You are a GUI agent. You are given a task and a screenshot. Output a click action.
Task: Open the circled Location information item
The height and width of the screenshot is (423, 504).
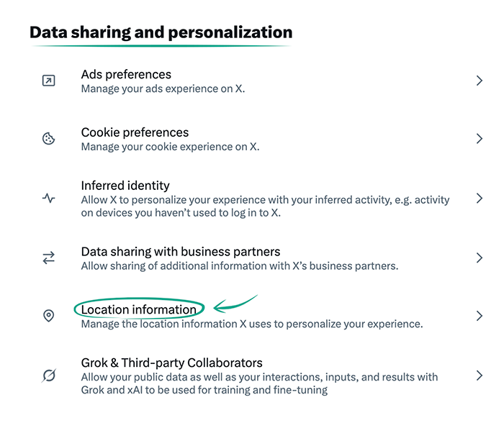pos(139,310)
